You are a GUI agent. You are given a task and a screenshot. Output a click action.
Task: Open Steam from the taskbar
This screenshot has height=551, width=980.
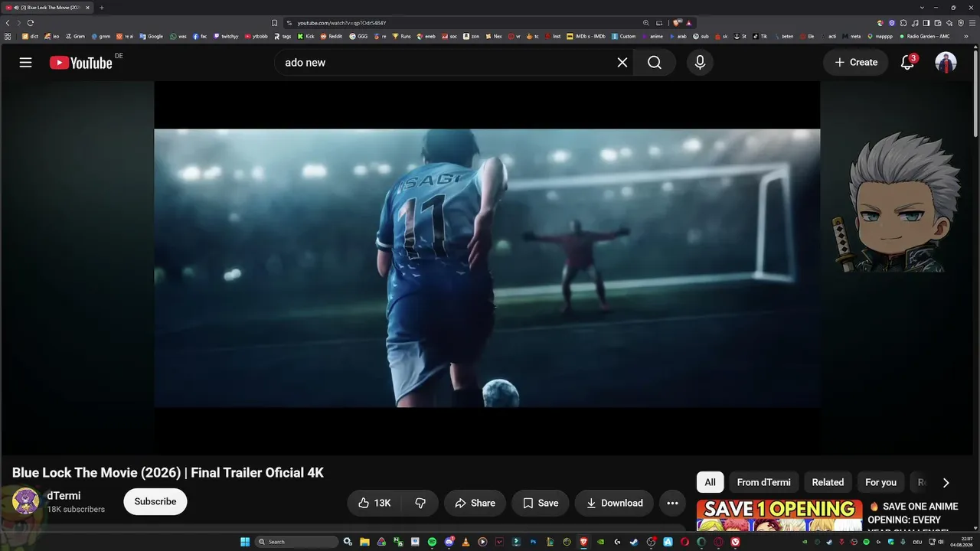634,542
